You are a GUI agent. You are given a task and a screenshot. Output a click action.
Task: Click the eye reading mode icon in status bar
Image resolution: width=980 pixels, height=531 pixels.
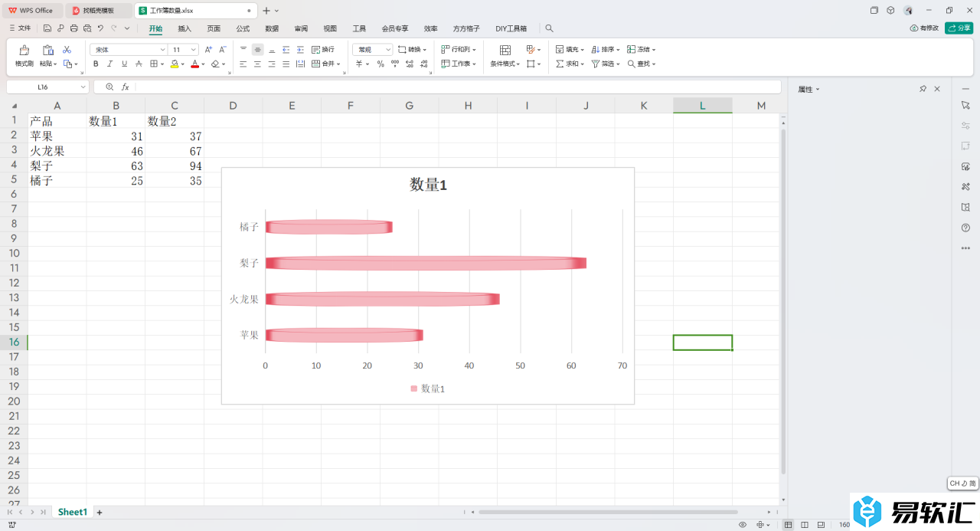pyautogui.click(x=743, y=525)
